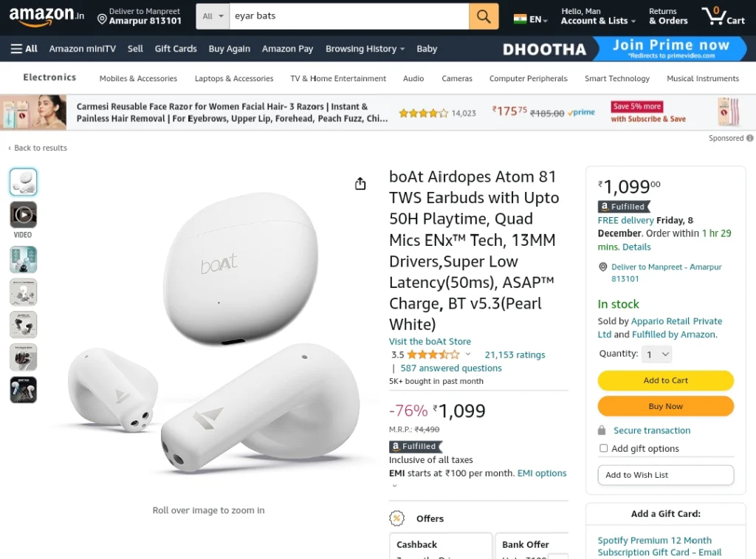Click the Add to Cart button
Image resolution: width=756 pixels, height=559 pixels.
665,380
